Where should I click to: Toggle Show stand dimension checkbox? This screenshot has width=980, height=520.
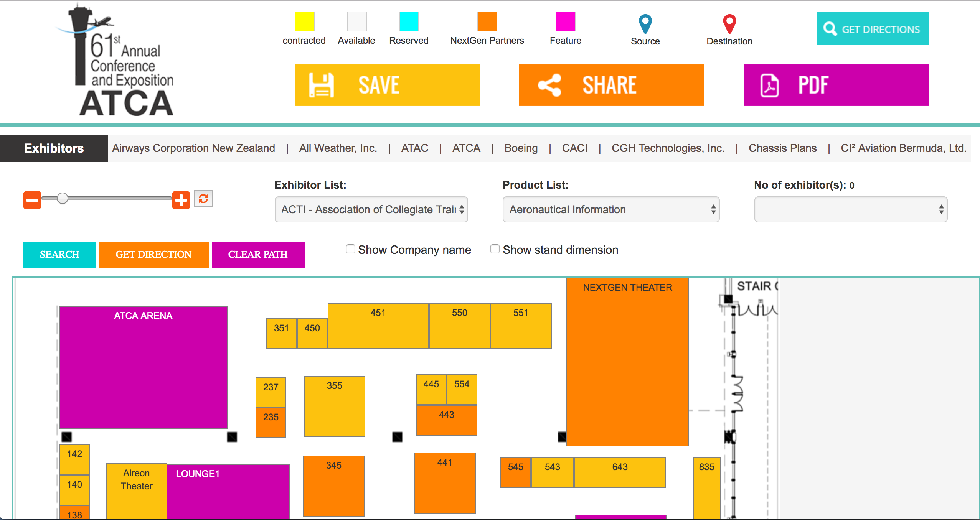point(495,249)
